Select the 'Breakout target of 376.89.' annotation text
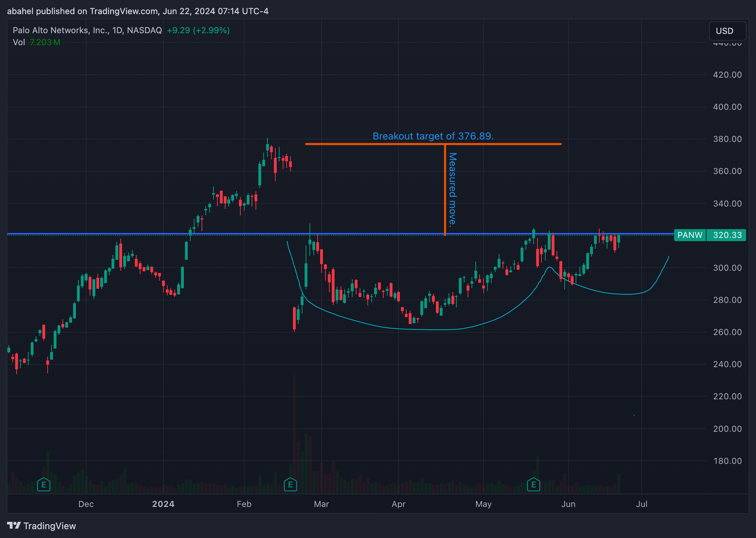This screenshot has width=756, height=538. 433,136
